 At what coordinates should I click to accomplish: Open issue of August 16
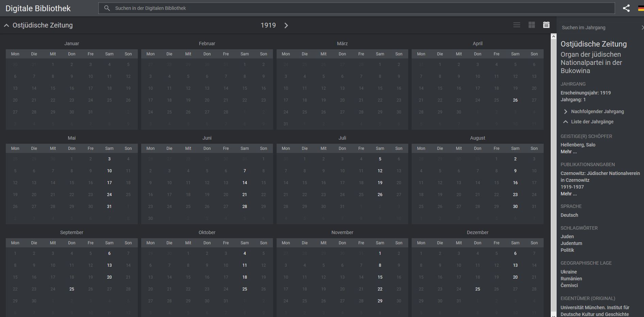(515, 183)
